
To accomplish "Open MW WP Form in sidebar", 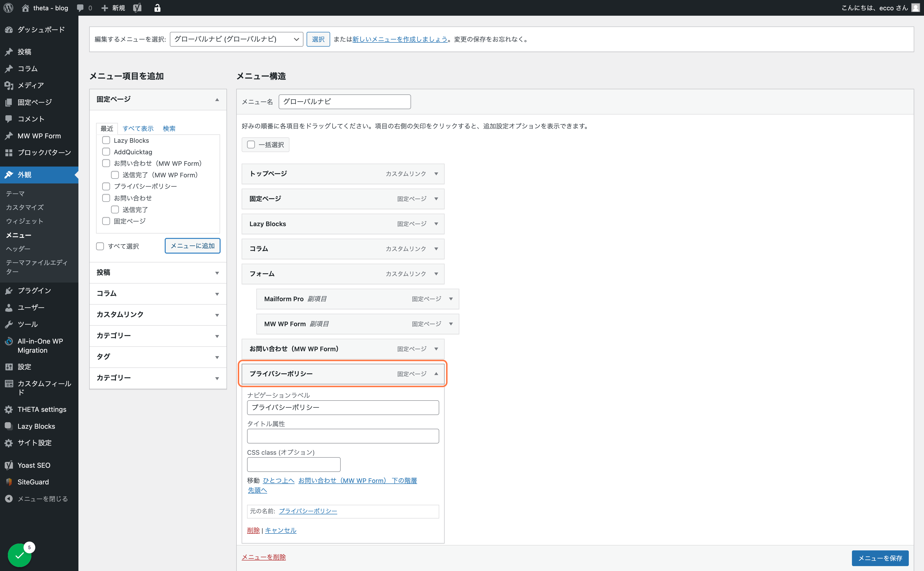I will coord(39,136).
